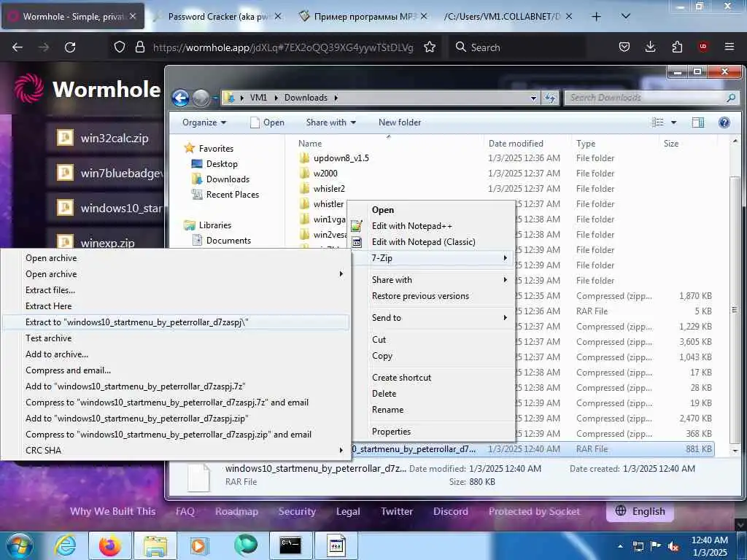Launch Internet Explorer from taskbar

pyautogui.click(x=65, y=545)
